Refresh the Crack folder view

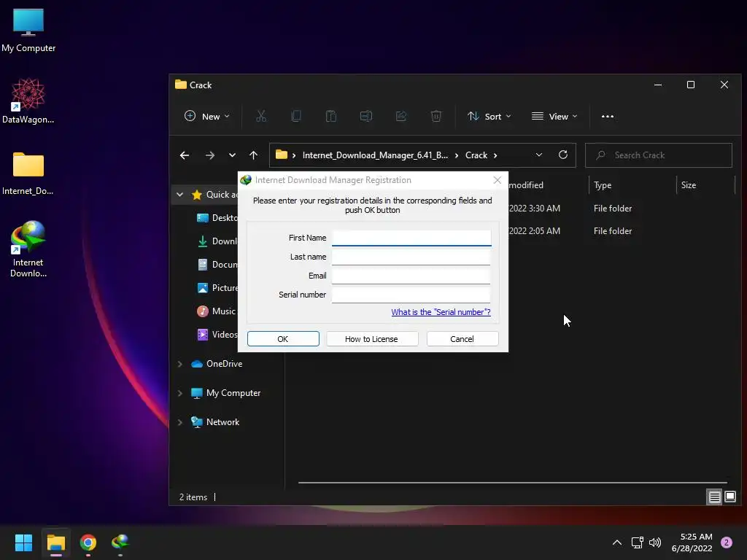[x=563, y=155]
